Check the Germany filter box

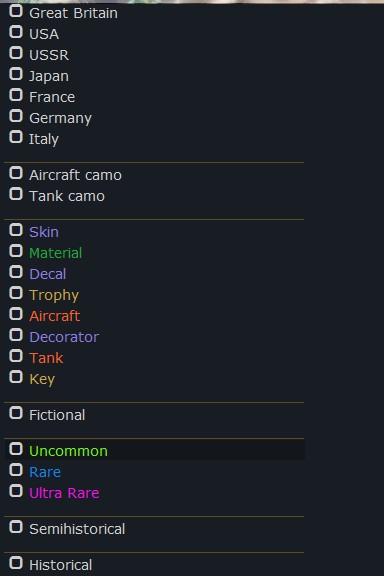point(16,116)
